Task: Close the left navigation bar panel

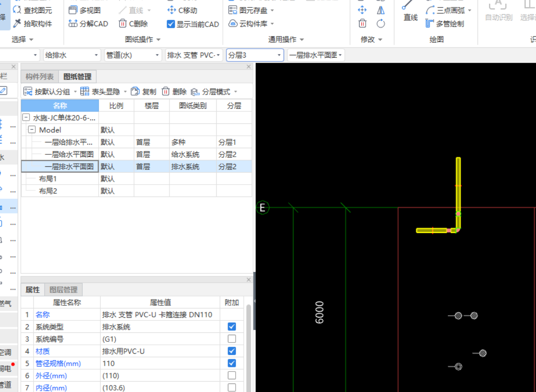Action: click(14, 67)
